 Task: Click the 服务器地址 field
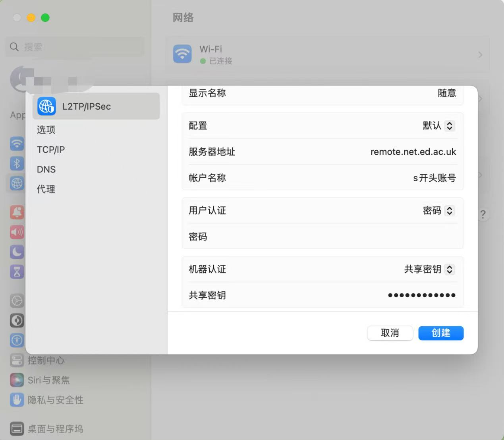(x=397, y=152)
